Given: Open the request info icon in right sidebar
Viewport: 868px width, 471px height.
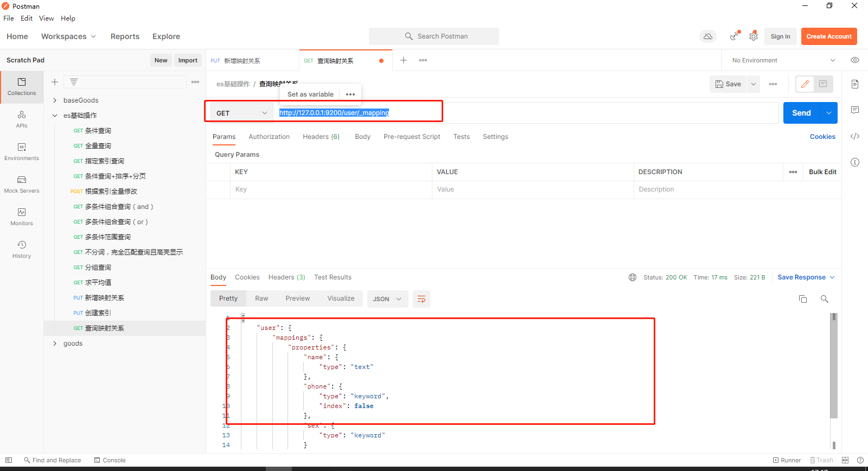Looking at the screenshot, I should point(855,162).
